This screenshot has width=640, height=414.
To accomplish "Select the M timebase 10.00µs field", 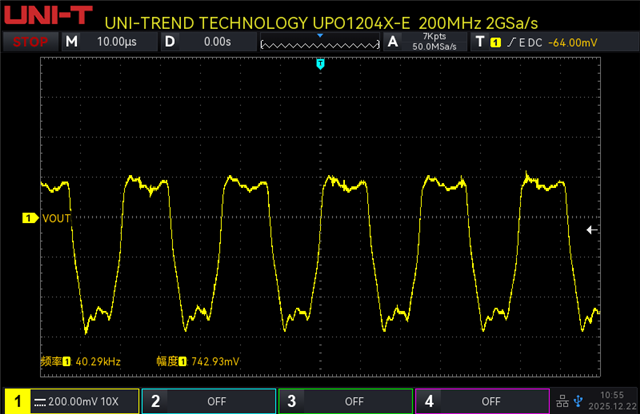I will pos(109,42).
